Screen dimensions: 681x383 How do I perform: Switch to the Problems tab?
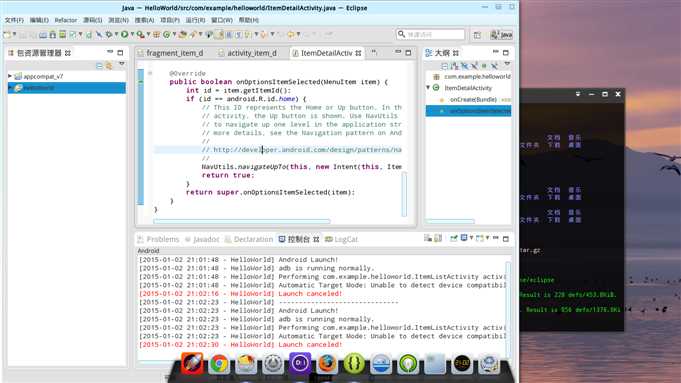(158, 239)
